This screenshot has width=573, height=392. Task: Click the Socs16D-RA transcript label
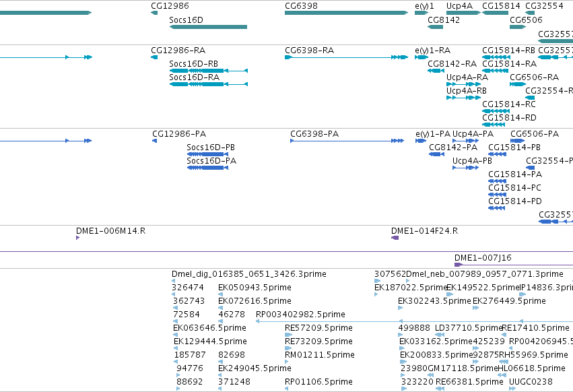[194, 77]
